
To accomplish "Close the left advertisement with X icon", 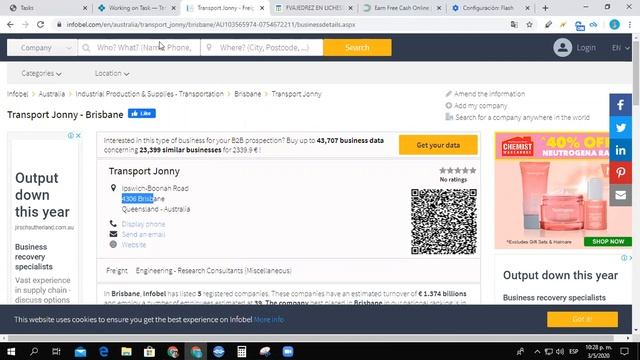I will pos(78,136).
